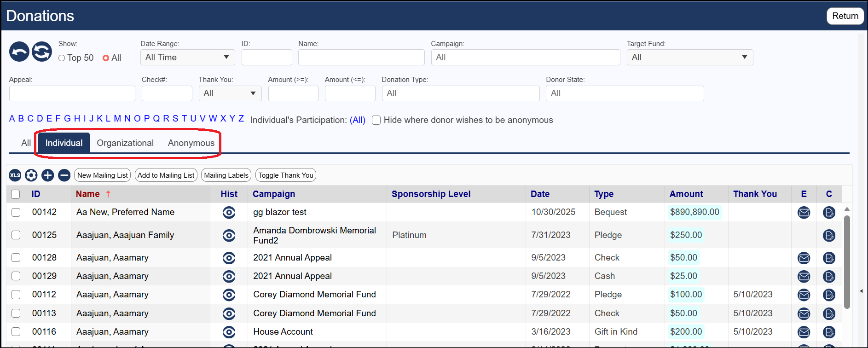The height and width of the screenshot is (348, 868).
Task: View history eye for donation 00116
Action: click(x=229, y=332)
